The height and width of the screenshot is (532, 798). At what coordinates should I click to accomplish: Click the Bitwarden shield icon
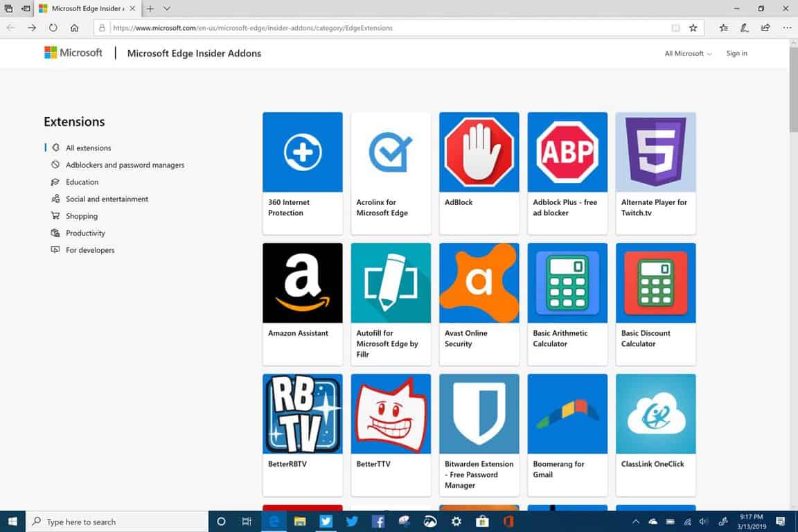(x=479, y=414)
